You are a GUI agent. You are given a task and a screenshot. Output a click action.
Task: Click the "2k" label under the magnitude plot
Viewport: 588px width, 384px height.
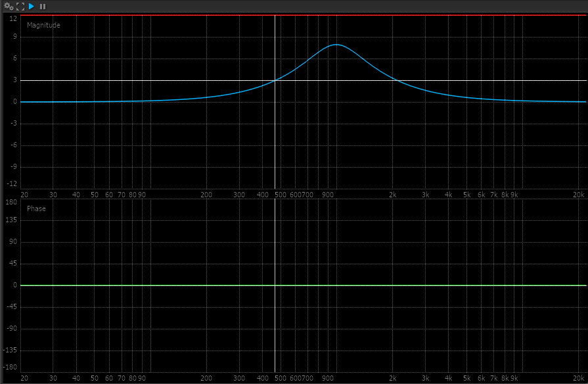[x=392, y=195]
